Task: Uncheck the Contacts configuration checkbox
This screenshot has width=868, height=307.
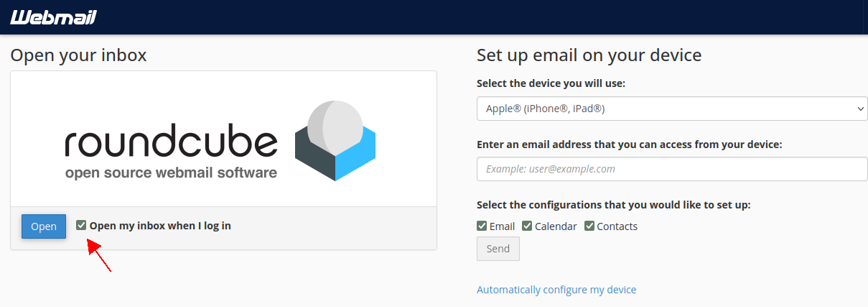Action: 589,226
